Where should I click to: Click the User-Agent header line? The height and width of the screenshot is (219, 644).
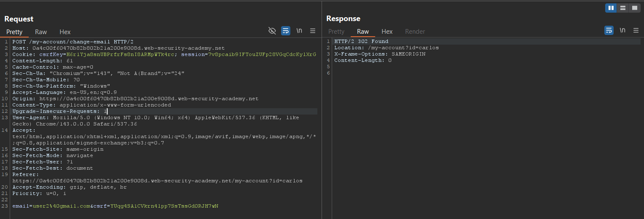(156, 120)
